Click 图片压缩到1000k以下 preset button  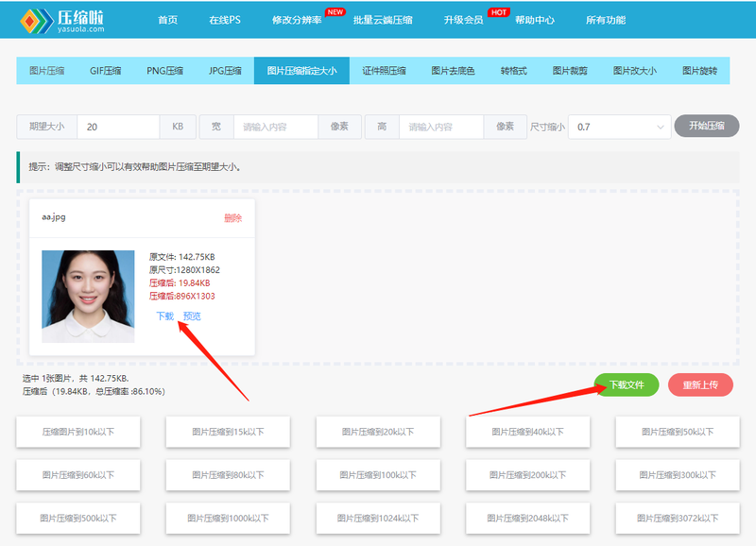(228, 518)
